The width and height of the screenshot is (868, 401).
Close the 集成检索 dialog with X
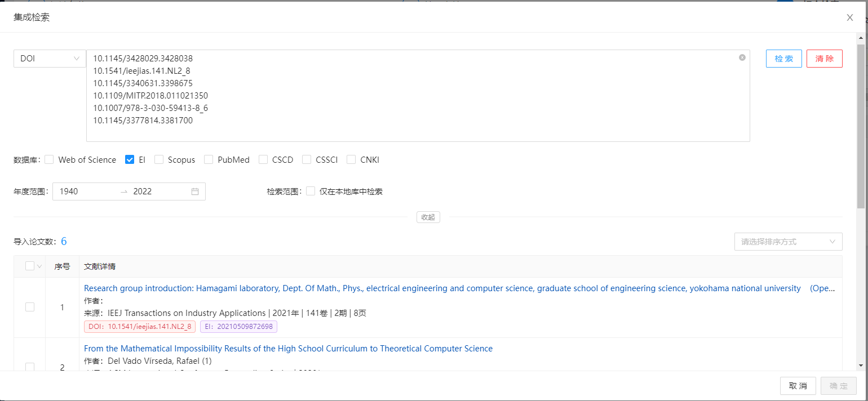click(x=849, y=17)
